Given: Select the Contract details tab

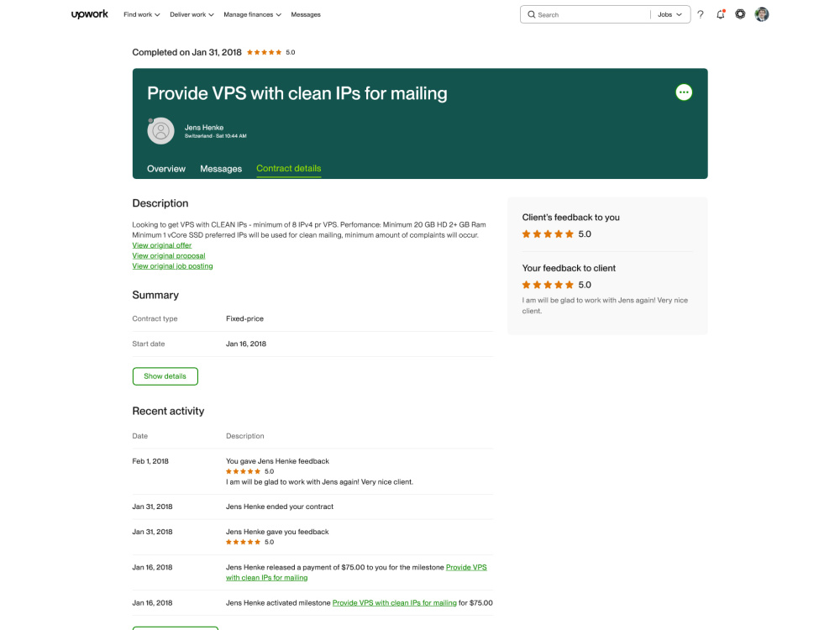Looking at the screenshot, I should pos(289,169).
